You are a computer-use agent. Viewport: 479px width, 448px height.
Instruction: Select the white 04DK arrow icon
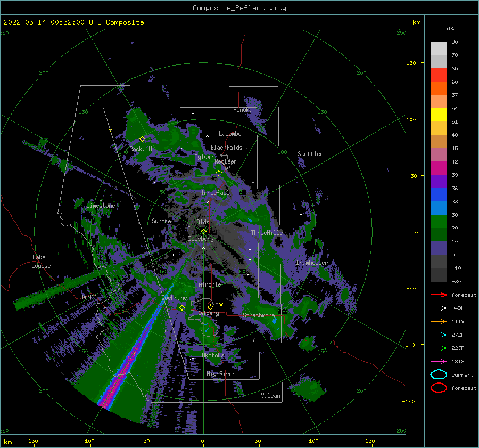coord(439,308)
